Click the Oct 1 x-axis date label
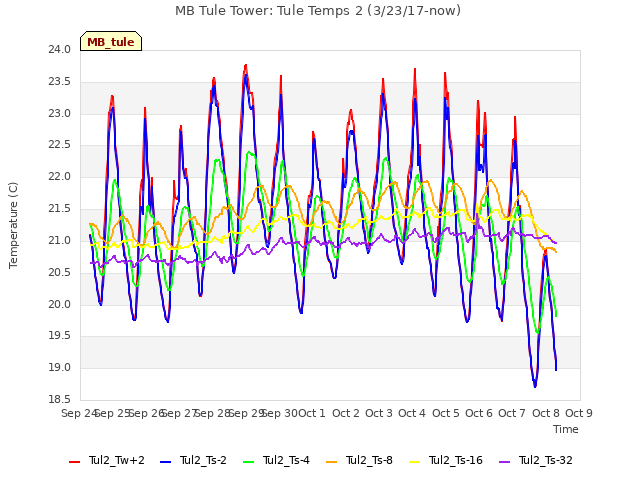This screenshot has height=480, width=640. 312,413
